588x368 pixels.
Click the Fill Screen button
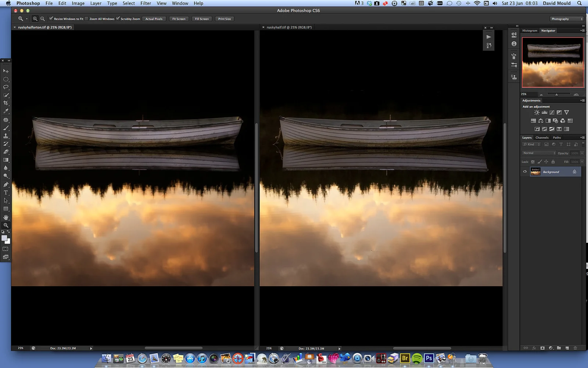tap(202, 19)
